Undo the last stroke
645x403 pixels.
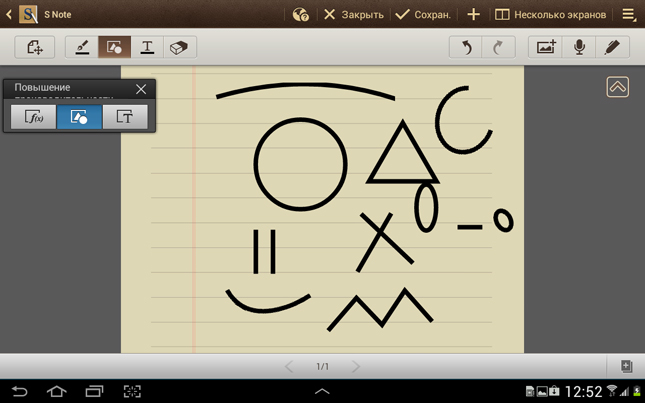click(x=466, y=47)
